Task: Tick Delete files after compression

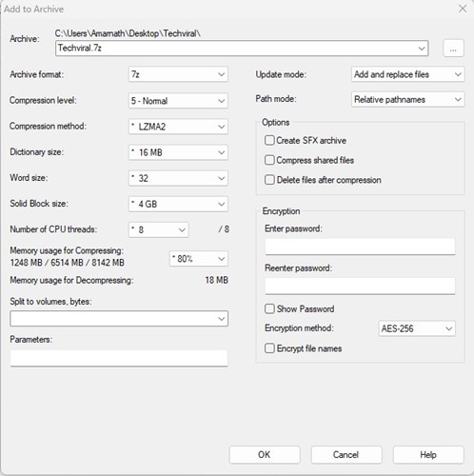Action: point(269,180)
